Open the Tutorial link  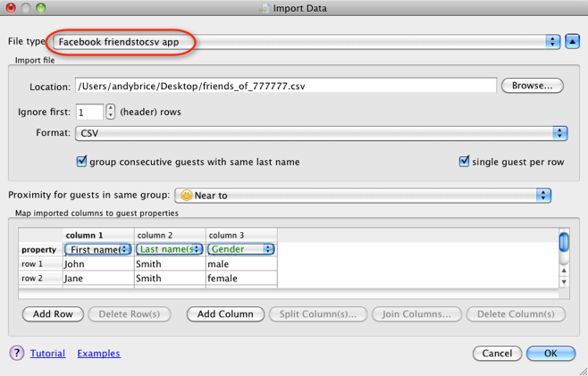point(47,354)
